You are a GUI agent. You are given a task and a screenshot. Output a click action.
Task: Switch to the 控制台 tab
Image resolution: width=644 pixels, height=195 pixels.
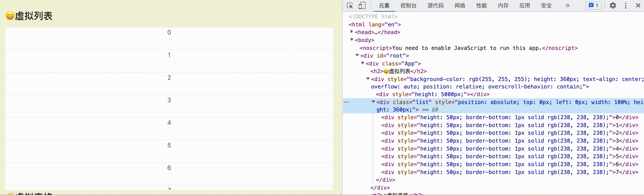pyautogui.click(x=408, y=6)
